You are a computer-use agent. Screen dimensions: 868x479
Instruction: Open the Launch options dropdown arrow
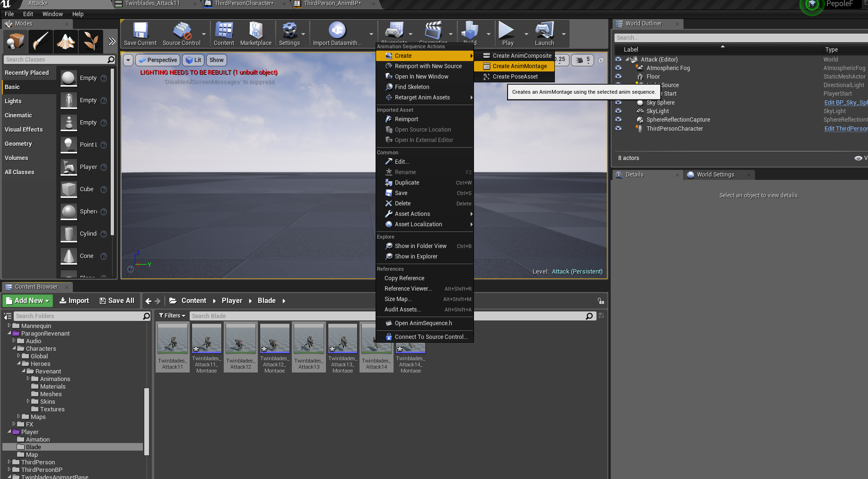point(563,34)
